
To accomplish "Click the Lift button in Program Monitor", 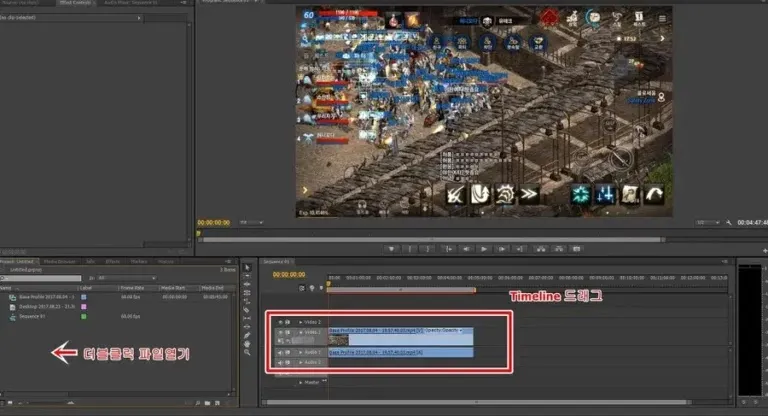I will 541,249.
